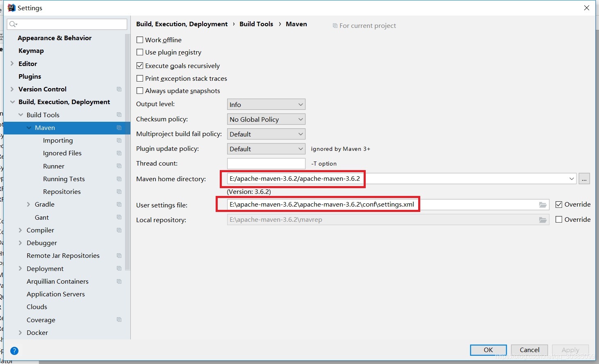Toggle the Override checkbox for Local repository

point(559,219)
